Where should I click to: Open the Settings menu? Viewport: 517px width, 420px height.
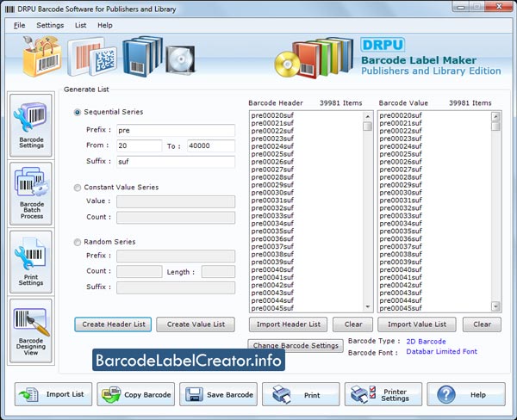[50, 25]
